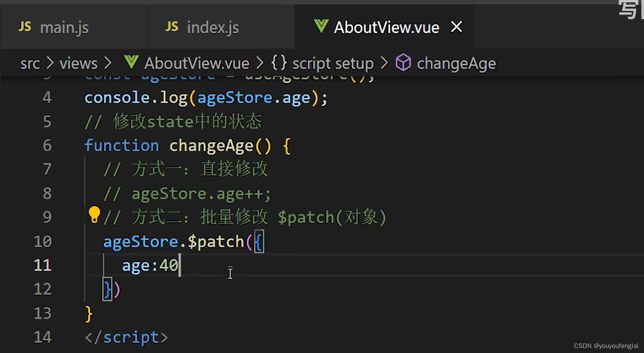
Task: Click the Vue icon in the breadcrumb
Action: (131, 63)
